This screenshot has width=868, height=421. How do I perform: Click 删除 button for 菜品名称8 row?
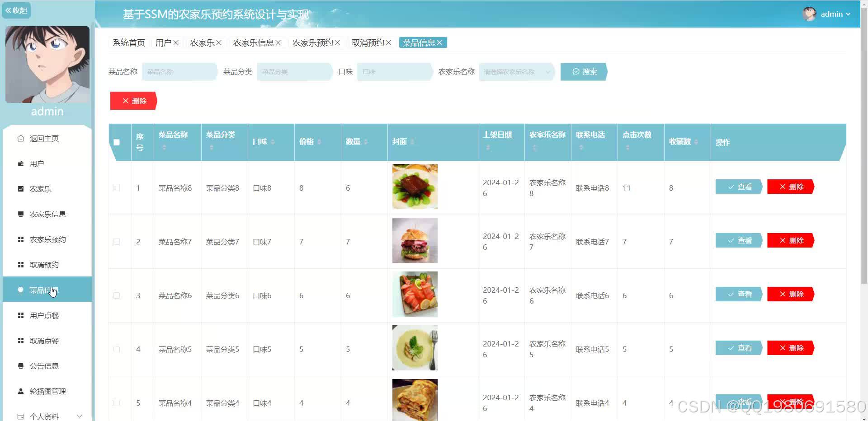pos(791,187)
